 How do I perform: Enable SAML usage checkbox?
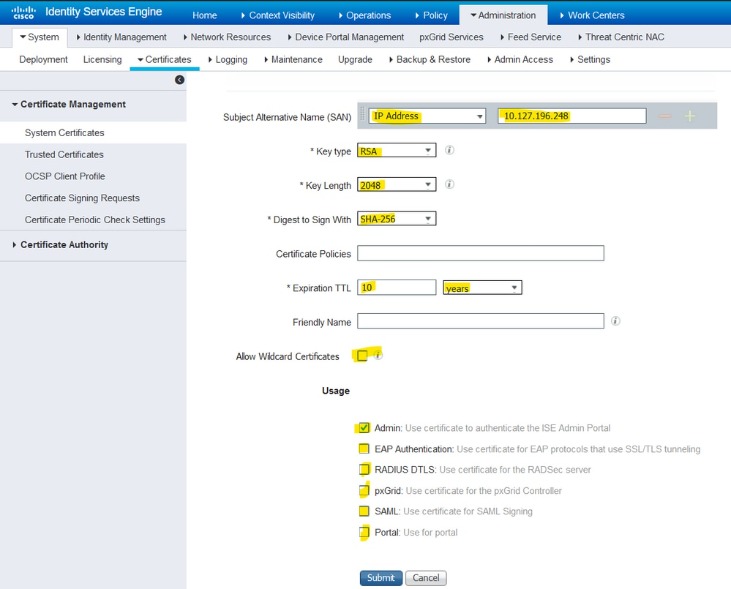click(x=364, y=511)
